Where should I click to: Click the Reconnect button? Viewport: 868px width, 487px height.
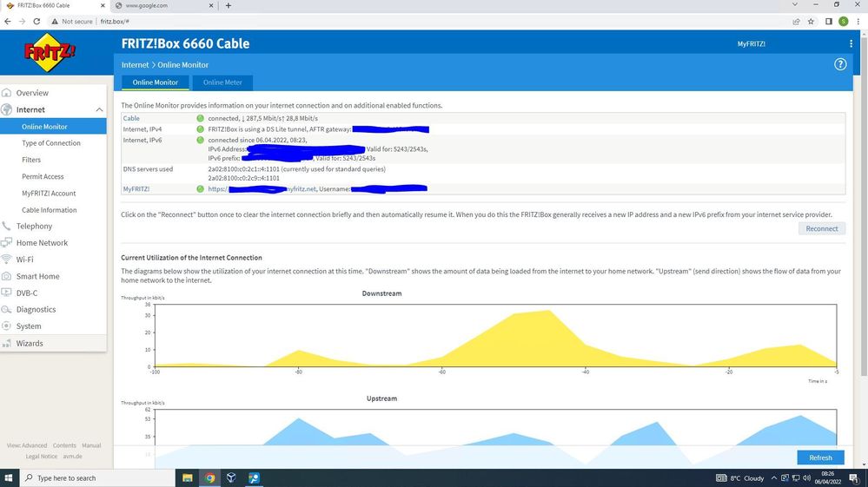coord(821,228)
